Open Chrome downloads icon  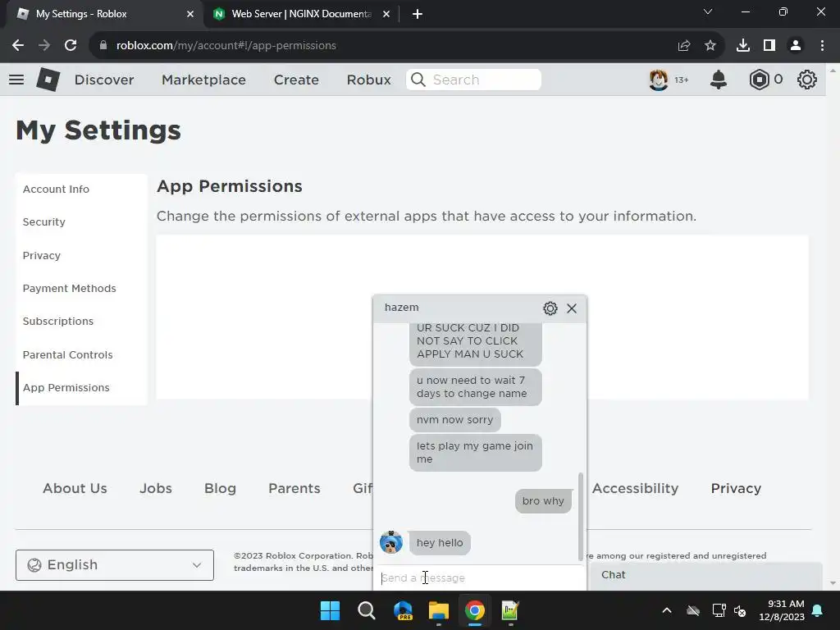743,46
